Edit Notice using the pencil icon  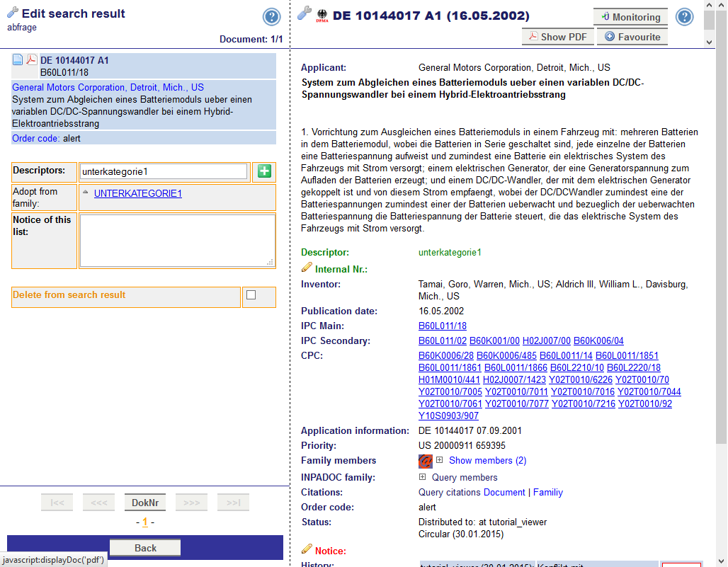pyautogui.click(x=307, y=549)
